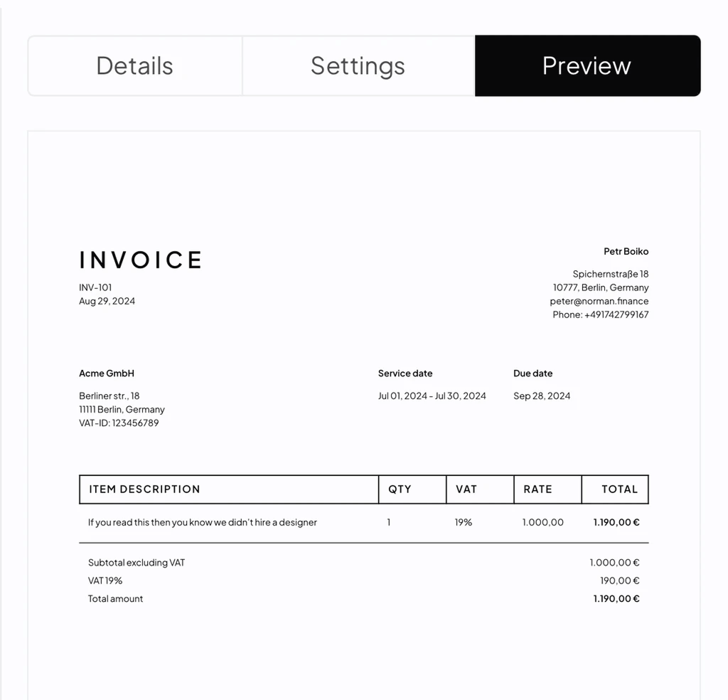This screenshot has width=728, height=700.
Task: Open the Settings tab
Action: coord(358,66)
